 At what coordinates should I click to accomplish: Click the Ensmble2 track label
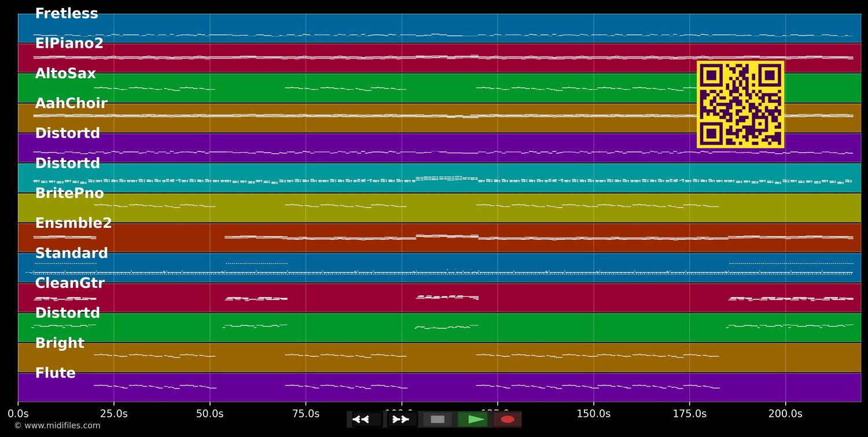click(73, 224)
